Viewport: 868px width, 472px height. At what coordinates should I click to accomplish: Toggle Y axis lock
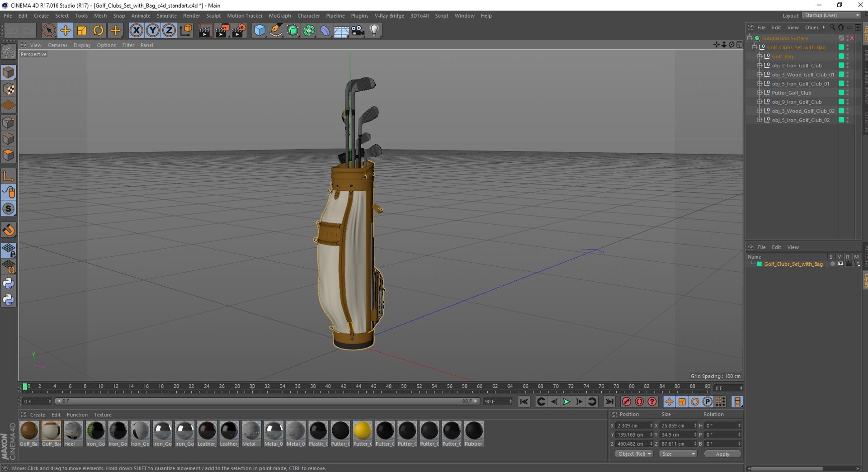[153, 30]
